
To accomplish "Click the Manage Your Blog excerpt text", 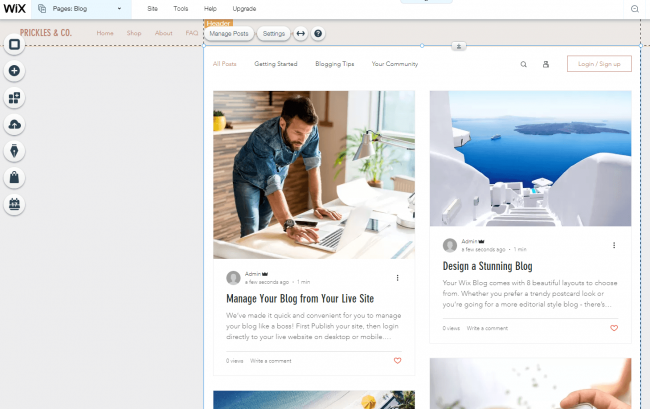I will pyautogui.click(x=314, y=326).
